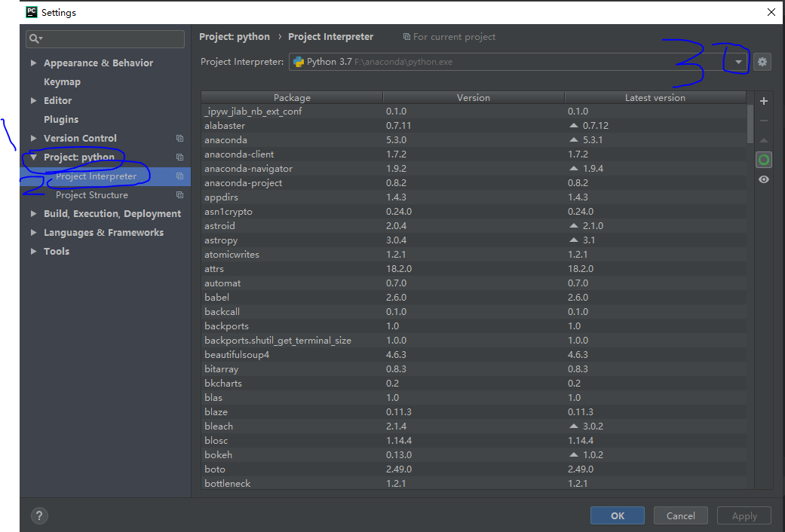Click the minus icon to uninstall package
The image size is (785, 532).
(x=763, y=121)
